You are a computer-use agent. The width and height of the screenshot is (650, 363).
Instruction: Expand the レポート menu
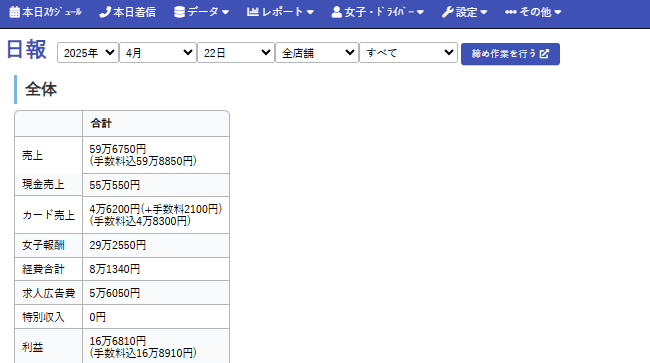280,12
